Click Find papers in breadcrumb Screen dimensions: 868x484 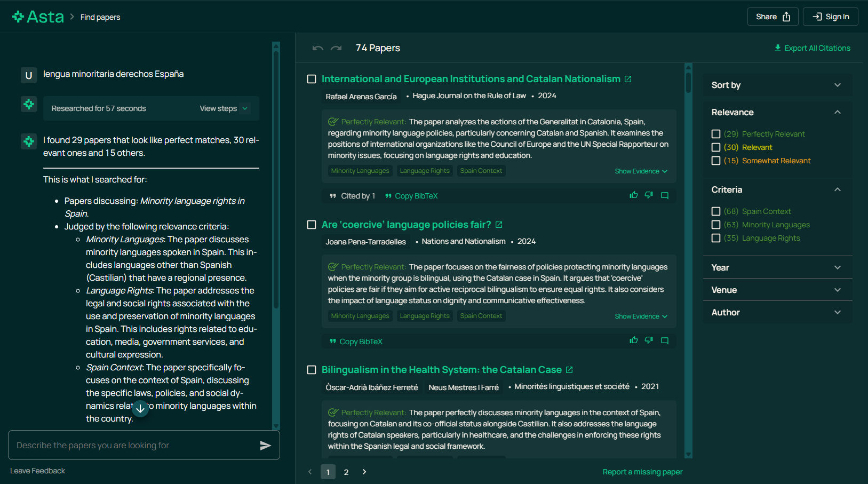point(100,17)
